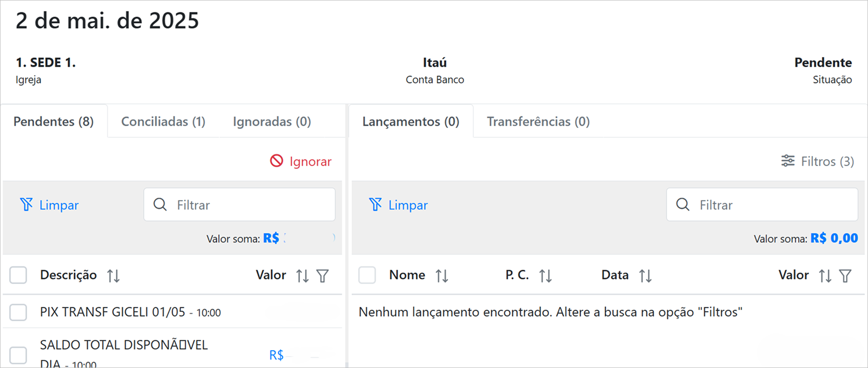This screenshot has width=868, height=368.
Task: Expand the Filtros (3) options
Action: pyautogui.click(x=818, y=161)
